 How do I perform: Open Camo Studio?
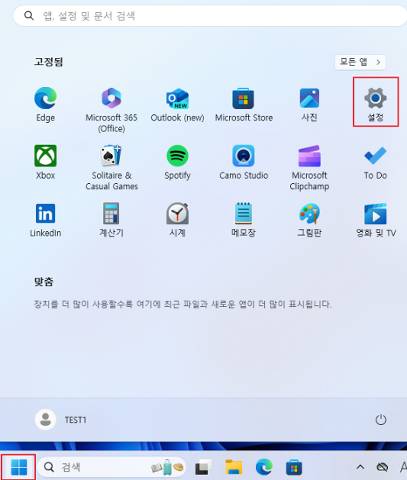[x=244, y=162]
